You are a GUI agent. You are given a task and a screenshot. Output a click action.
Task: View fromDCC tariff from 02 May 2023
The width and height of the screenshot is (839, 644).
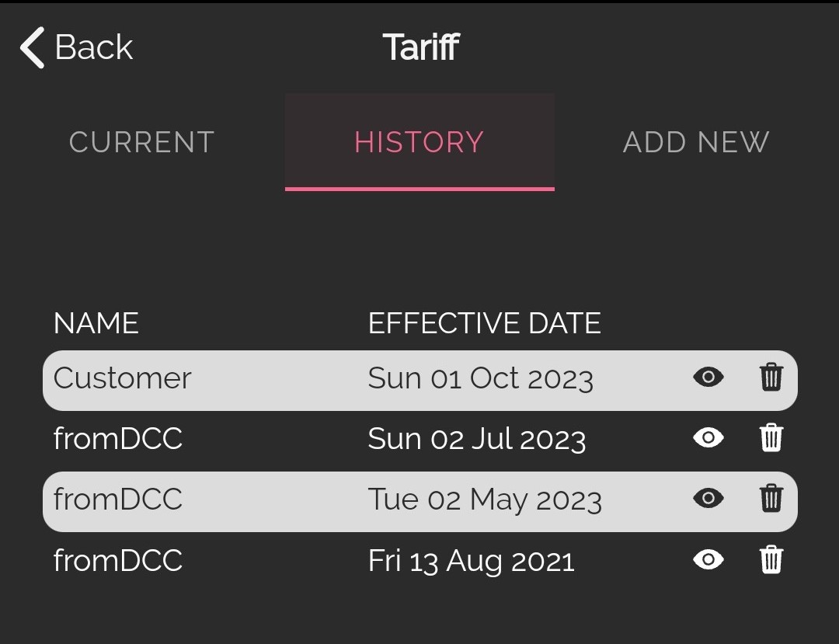click(708, 499)
